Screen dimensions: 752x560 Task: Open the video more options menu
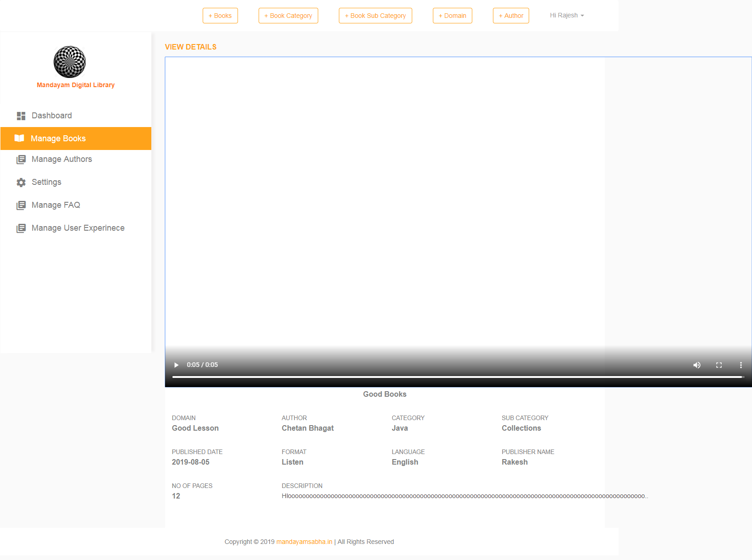(741, 365)
